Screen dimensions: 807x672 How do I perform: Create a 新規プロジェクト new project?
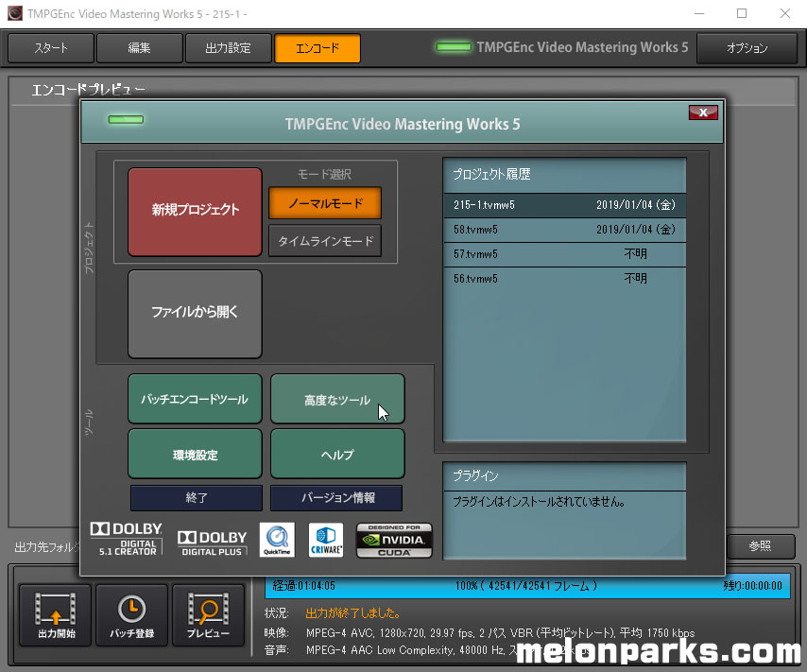195,212
